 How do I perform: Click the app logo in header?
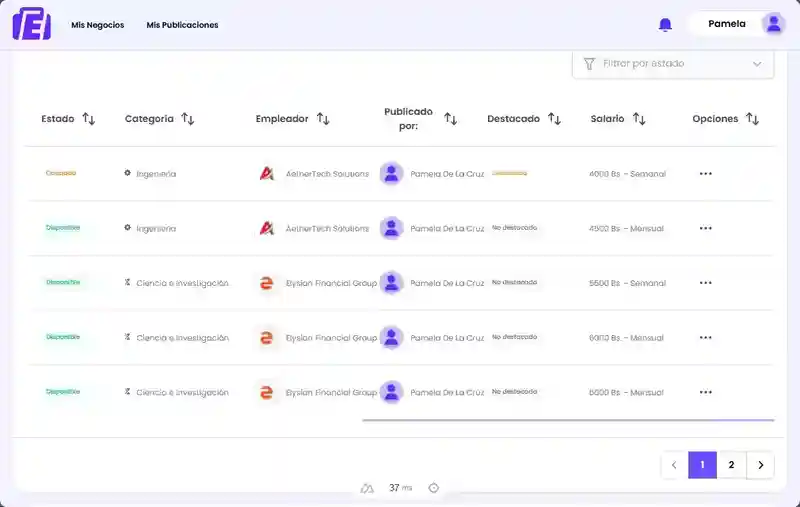(x=32, y=24)
